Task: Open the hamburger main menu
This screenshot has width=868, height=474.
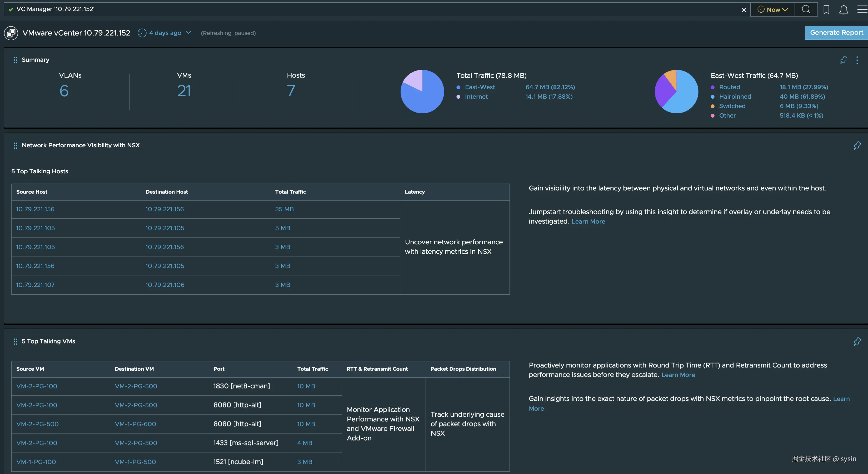Action: [x=862, y=9]
